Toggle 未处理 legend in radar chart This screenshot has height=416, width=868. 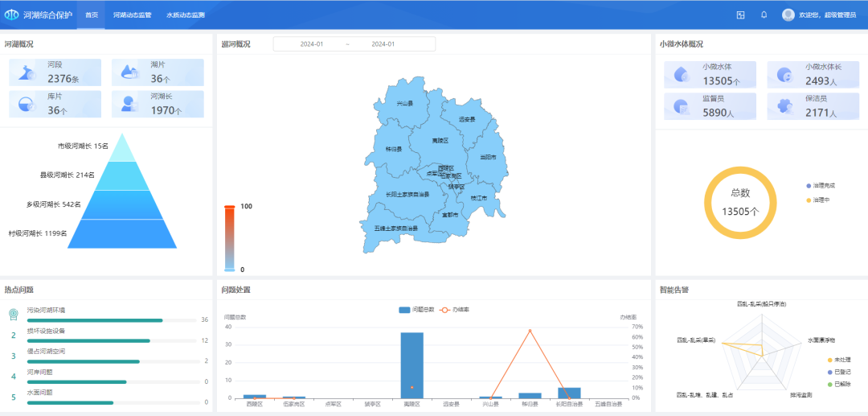(x=838, y=360)
